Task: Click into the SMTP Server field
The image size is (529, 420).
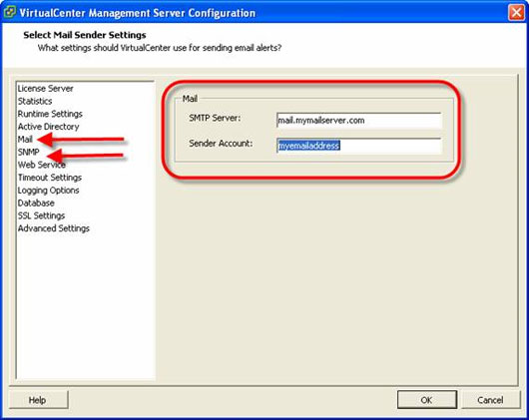Action: 358,121
